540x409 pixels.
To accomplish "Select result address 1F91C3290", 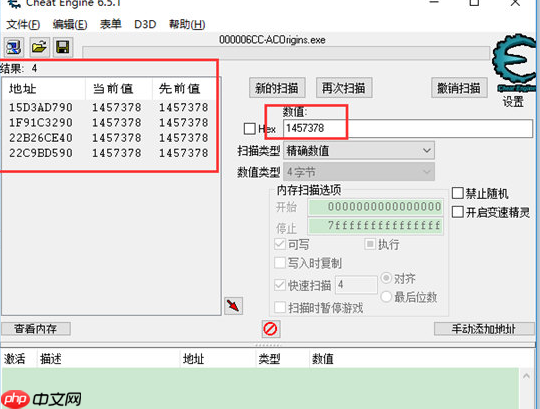I will tap(41, 123).
